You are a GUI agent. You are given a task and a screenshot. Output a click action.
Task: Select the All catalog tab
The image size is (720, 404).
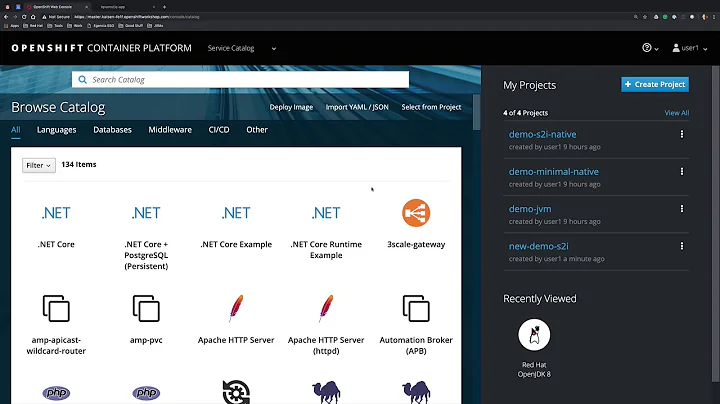tap(16, 130)
